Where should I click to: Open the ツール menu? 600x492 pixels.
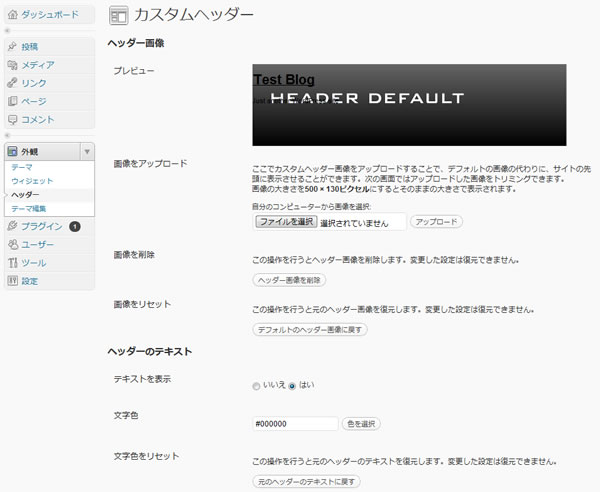tap(34, 263)
